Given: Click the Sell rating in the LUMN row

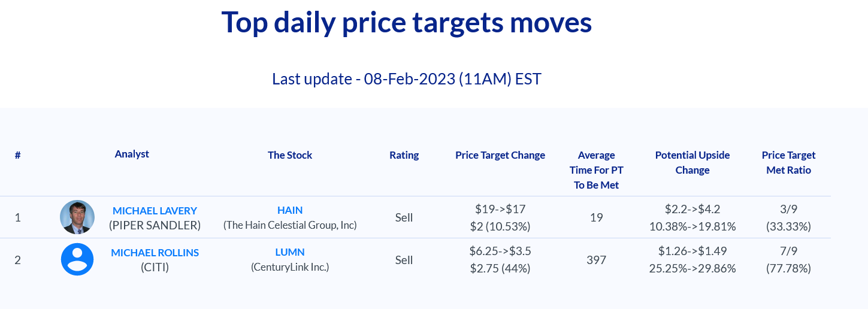Looking at the screenshot, I should click(x=404, y=260).
